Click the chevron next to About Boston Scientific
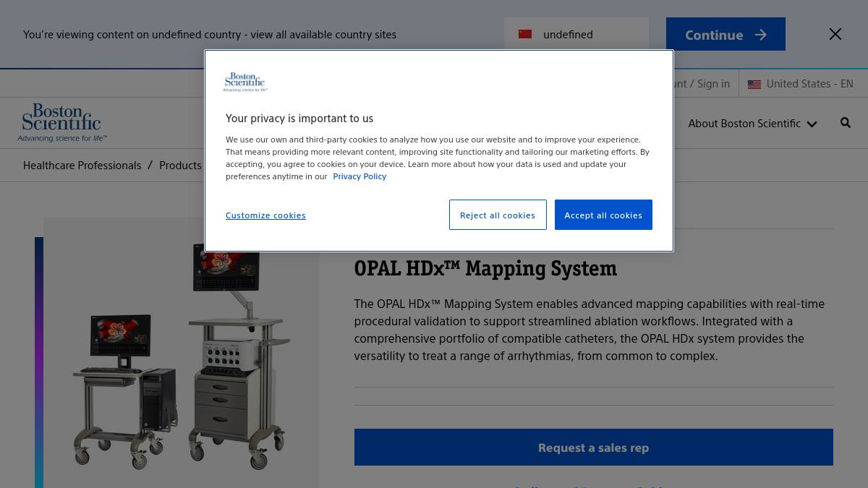Image resolution: width=868 pixels, height=488 pixels. coord(812,124)
